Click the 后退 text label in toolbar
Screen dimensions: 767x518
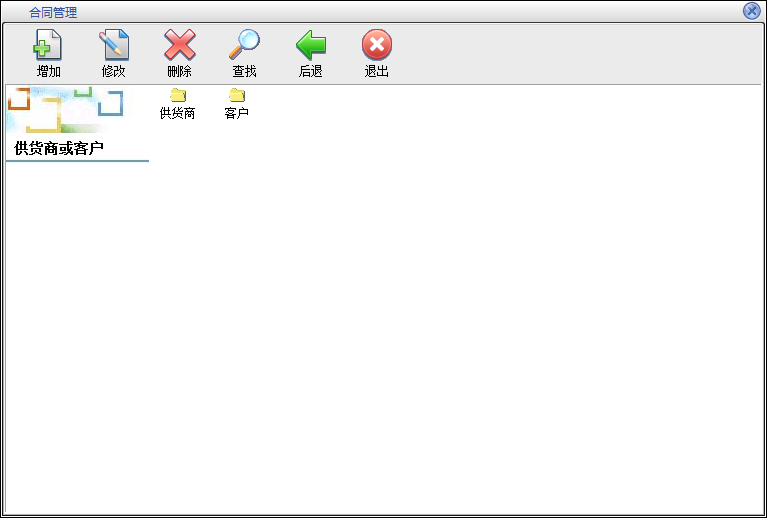point(310,72)
